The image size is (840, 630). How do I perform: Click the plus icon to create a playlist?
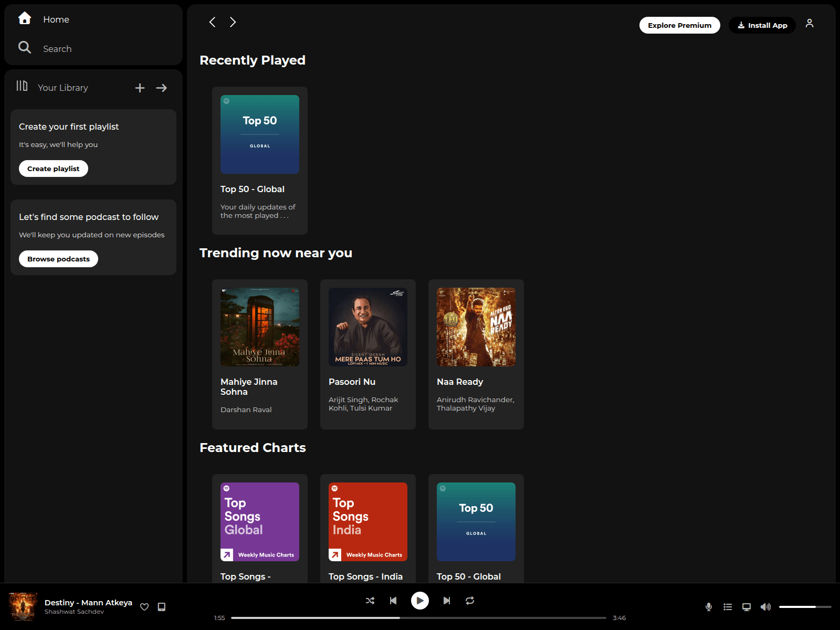coord(140,88)
